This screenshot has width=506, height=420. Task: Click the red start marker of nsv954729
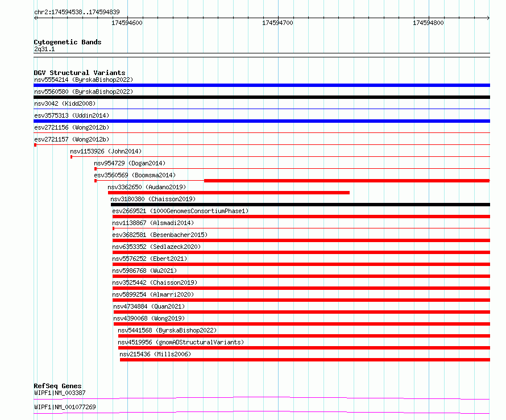tap(96, 169)
